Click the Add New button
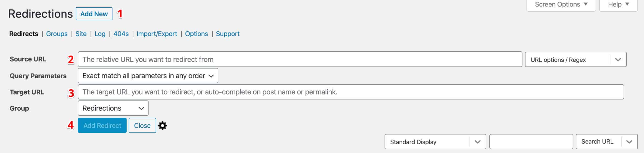This screenshot has width=644, height=153. pos(94,14)
